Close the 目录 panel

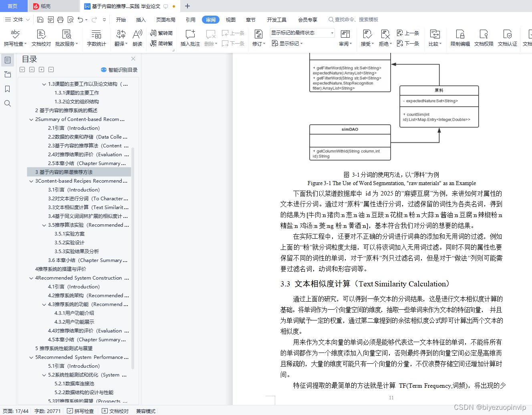tap(133, 59)
